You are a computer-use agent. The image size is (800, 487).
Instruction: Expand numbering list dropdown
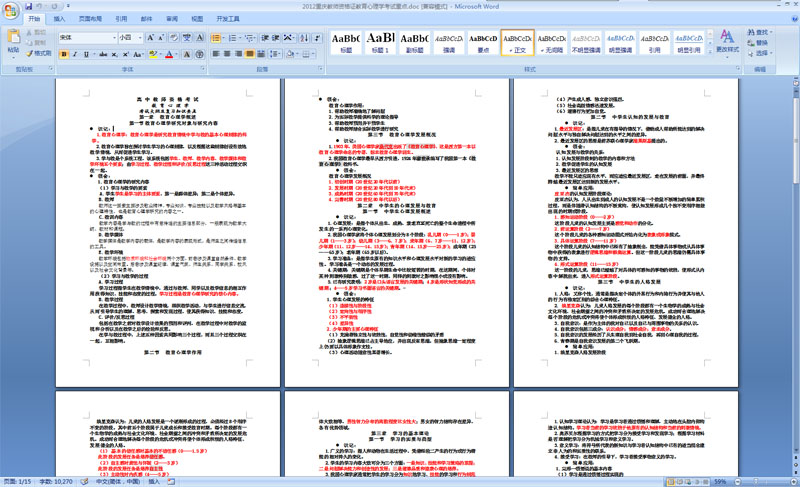pos(240,38)
